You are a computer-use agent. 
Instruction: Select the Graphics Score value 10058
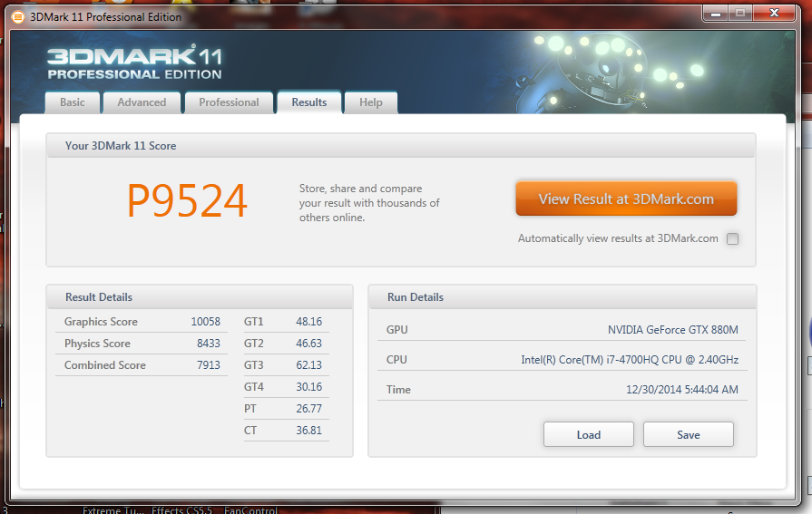pos(206,322)
